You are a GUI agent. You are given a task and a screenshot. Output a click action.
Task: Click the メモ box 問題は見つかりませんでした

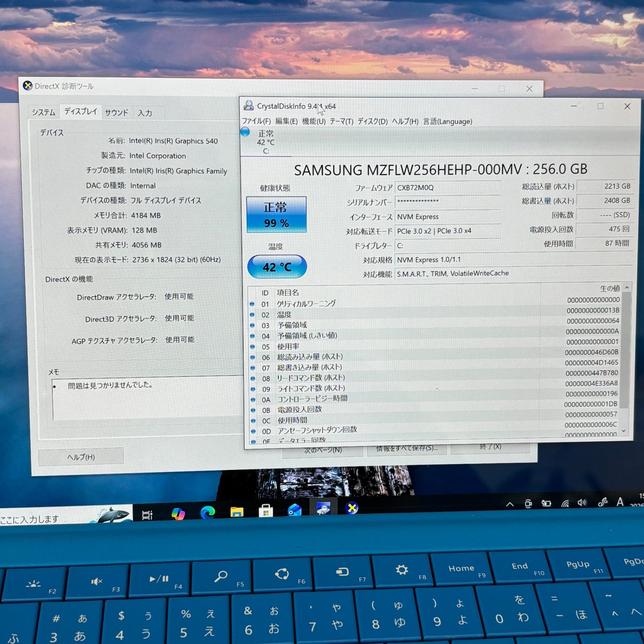coord(148,398)
